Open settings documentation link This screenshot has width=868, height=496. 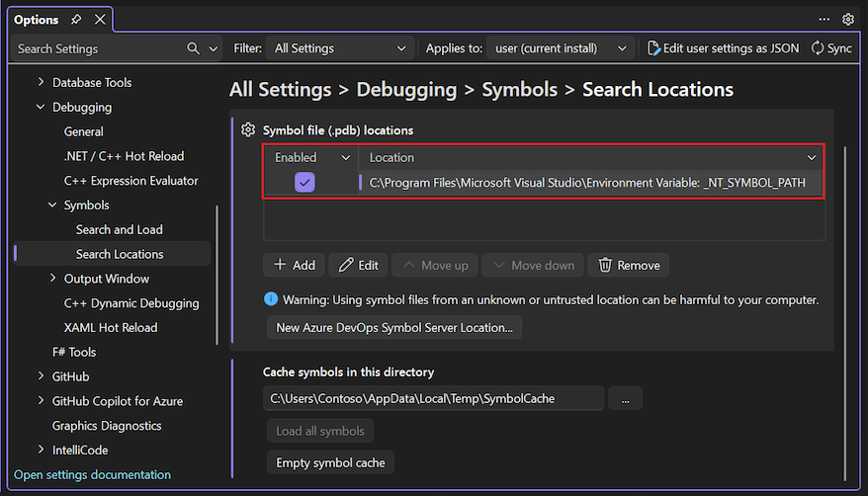click(x=92, y=474)
